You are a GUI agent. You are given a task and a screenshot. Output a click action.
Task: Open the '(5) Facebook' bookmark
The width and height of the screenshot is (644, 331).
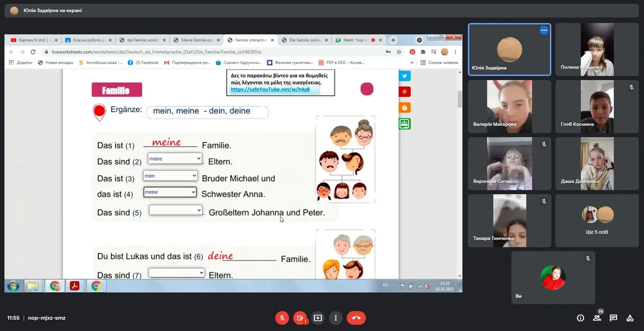pos(143,62)
